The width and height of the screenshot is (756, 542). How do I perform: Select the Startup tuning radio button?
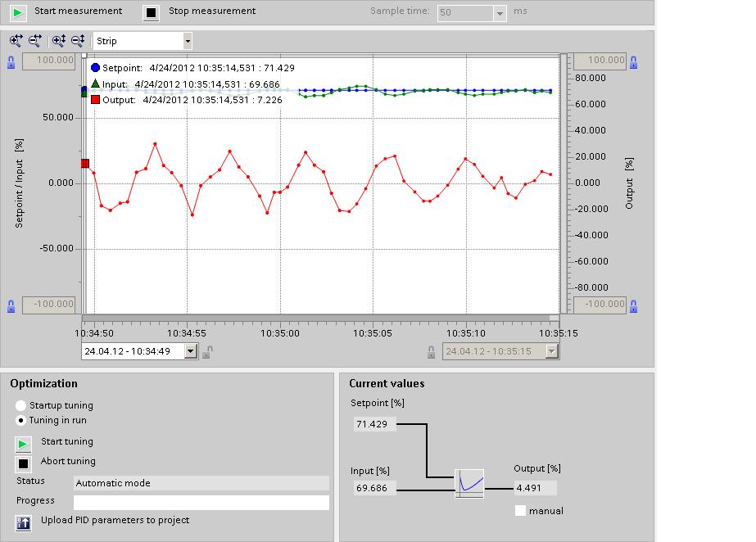[20, 405]
